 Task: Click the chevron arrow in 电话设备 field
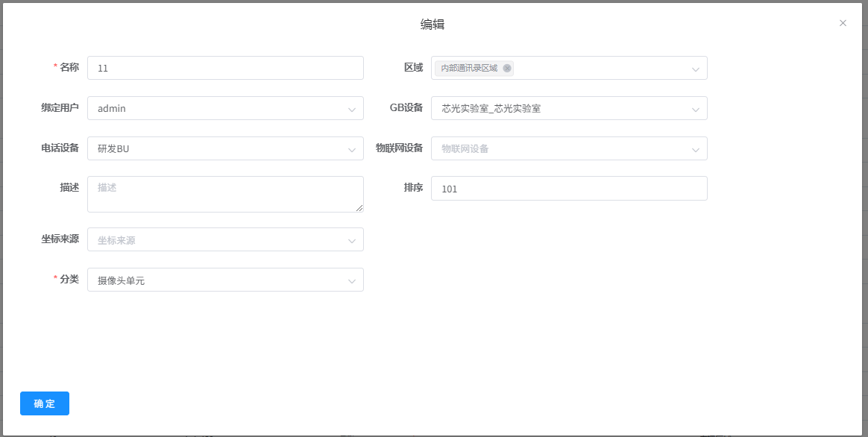click(x=351, y=149)
